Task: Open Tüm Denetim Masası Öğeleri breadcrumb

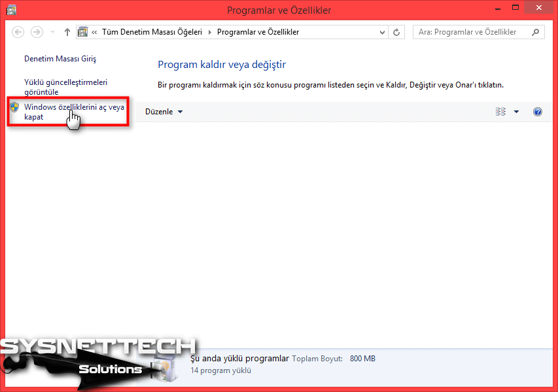Action: pyautogui.click(x=152, y=32)
